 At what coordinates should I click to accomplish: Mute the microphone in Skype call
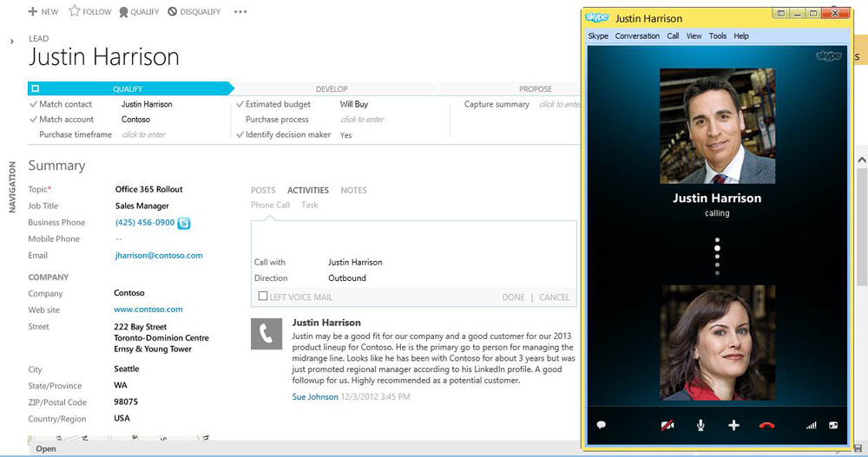[x=700, y=425]
